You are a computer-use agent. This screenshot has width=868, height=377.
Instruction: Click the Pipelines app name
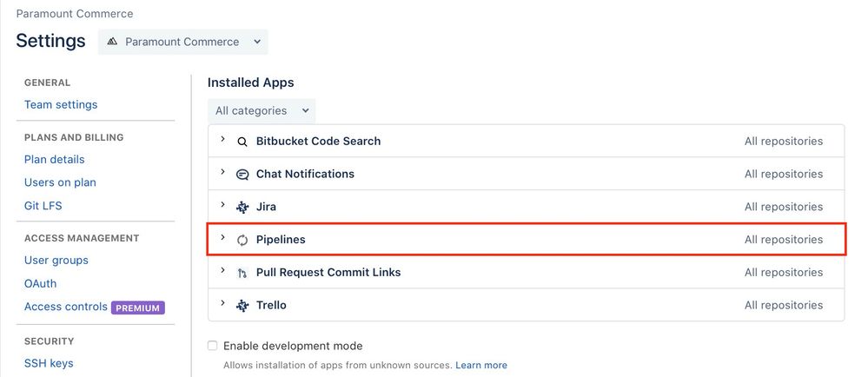tap(281, 240)
